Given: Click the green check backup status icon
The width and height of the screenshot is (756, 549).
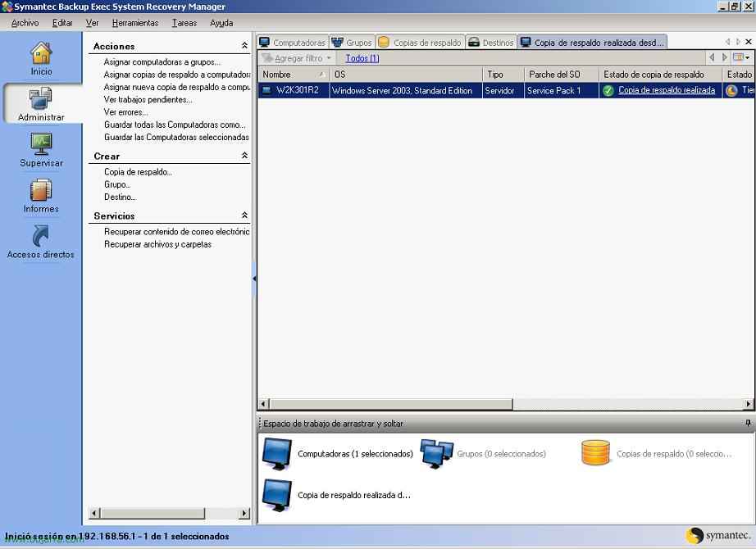Looking at the screenshot, I should [608, 91].
